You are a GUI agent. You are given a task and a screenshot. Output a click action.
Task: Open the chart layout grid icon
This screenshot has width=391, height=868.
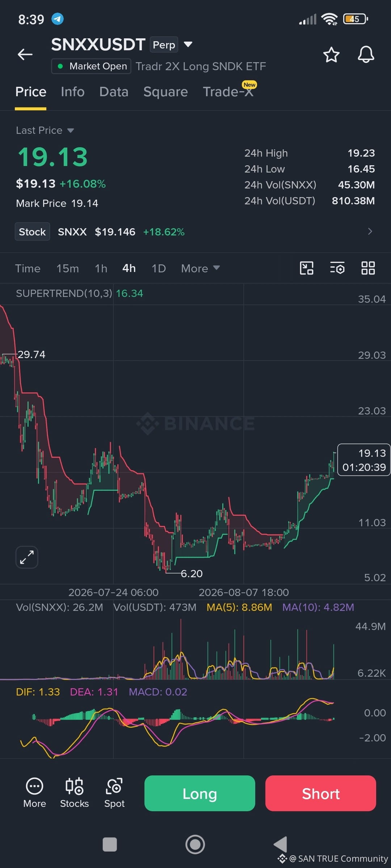click(368, 268)
